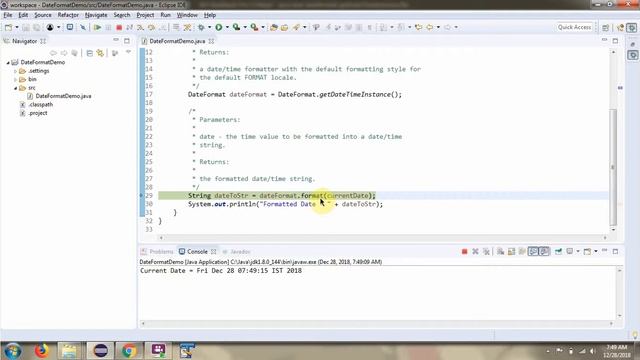This screenshot has width=640, height=360.
Task: Open the Open Console dropdown arrow
Action: pyautogui.click(x=596, y=251)
